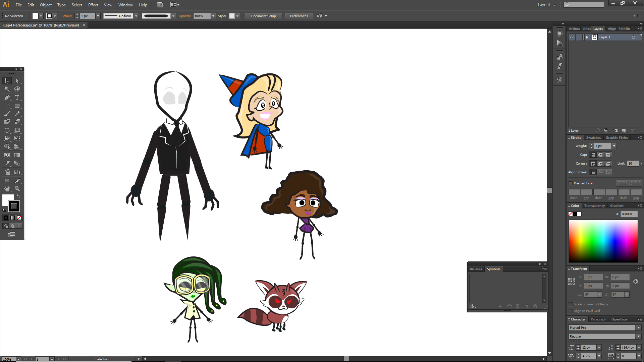Click the Document Setup button
Image resolution: width=644 pixels, height=362 pixels.
click(x=263, y=16)
